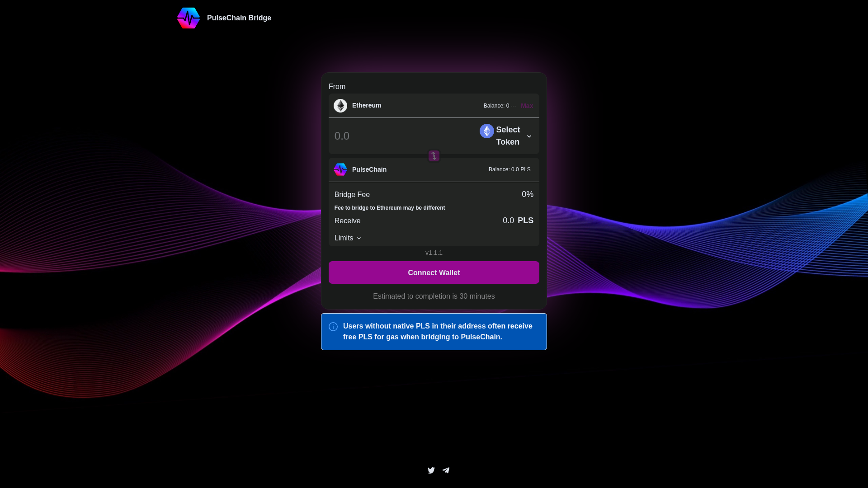Click the PulseChain logo in header
The height and width of the screenshot is (488, 868).
[x=189, y=18]
